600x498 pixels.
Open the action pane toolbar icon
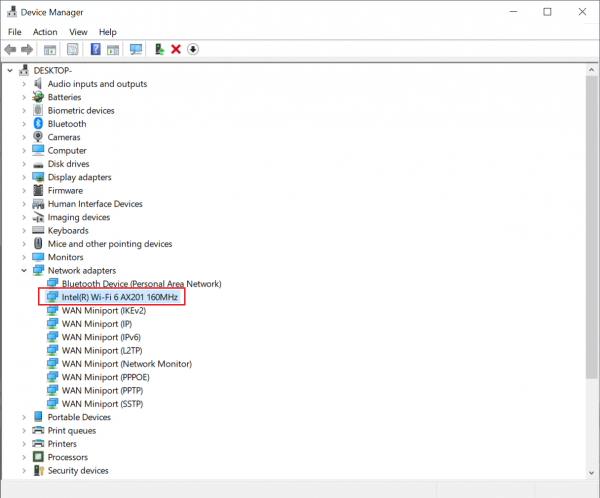click(x=113, y=49)
